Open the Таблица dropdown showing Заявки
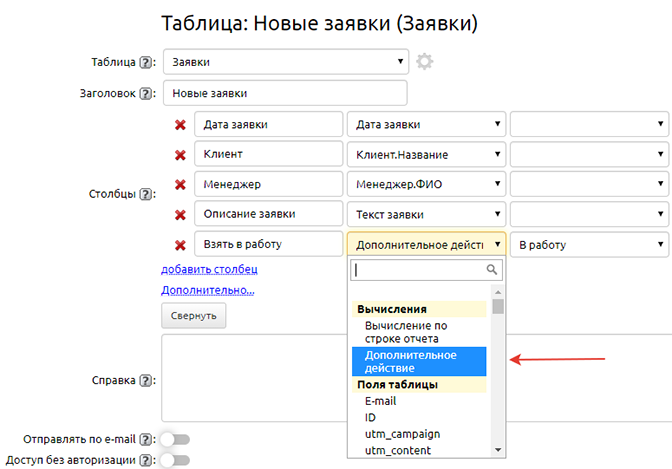This screenshot has width=672, height=469. (x=285, y=62)
